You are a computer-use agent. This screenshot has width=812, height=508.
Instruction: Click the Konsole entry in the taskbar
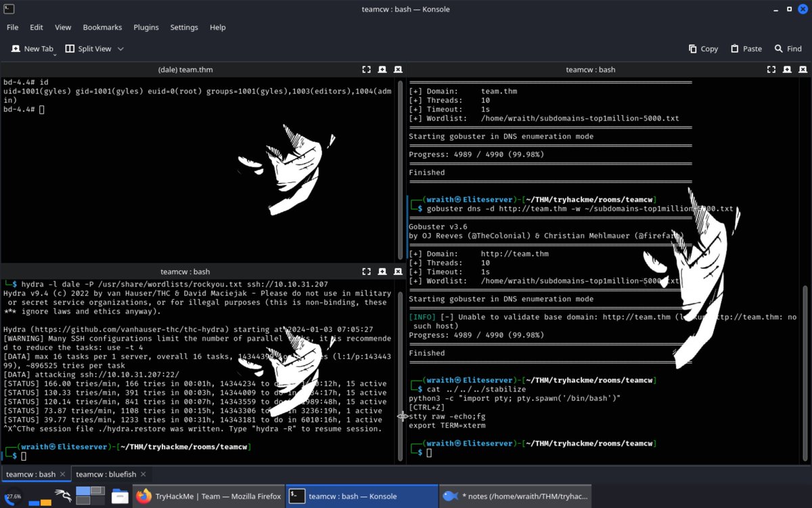point(362,496)
